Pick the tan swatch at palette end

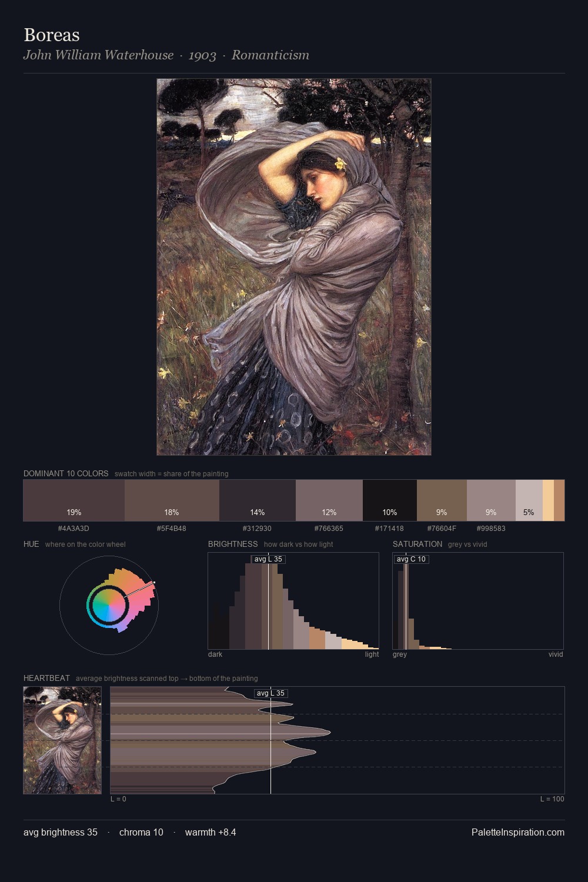click(559, 500)
